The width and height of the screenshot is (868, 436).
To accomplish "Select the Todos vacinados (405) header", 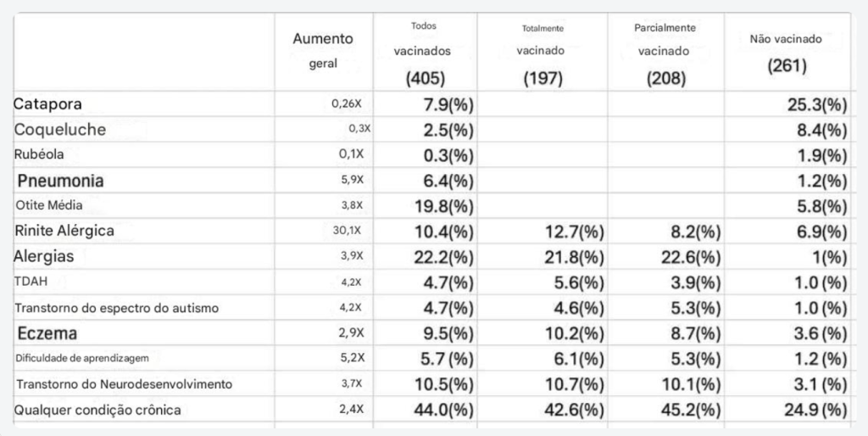I will pyautogui.click(x=424, y=53).
